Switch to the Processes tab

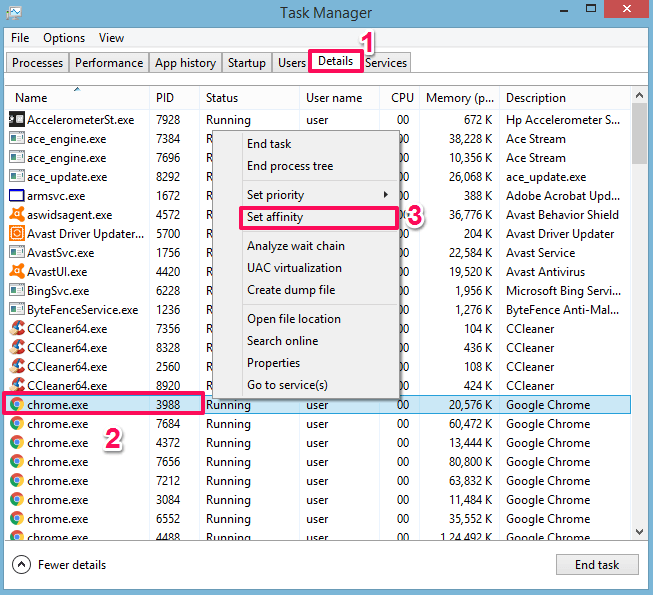click(x=37, y=62)
